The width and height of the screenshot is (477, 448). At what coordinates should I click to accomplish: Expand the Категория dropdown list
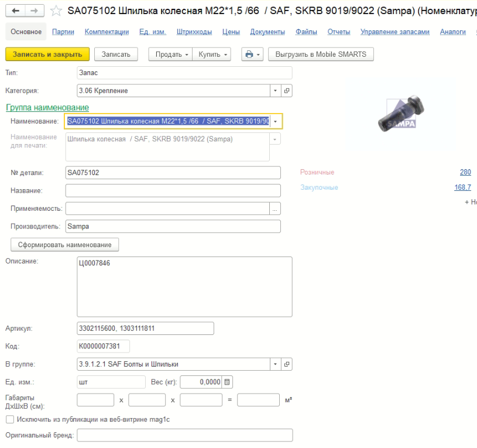(275, 91)
